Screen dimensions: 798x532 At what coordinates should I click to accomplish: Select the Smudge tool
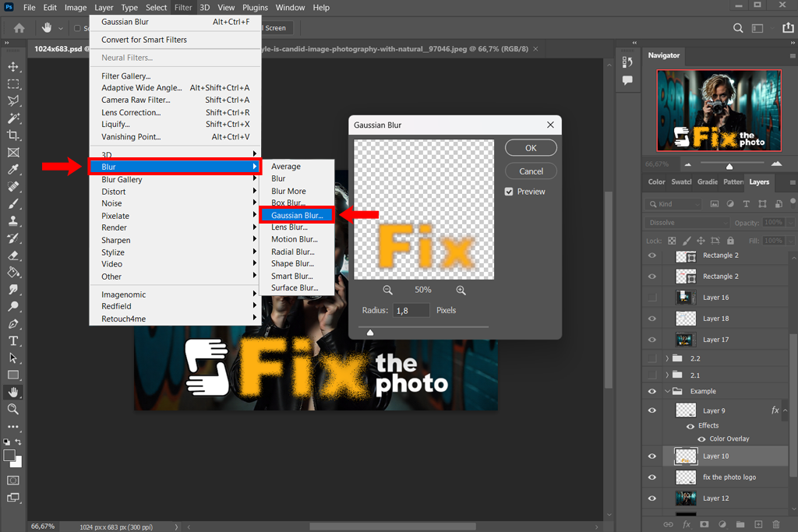click(13, 290)
